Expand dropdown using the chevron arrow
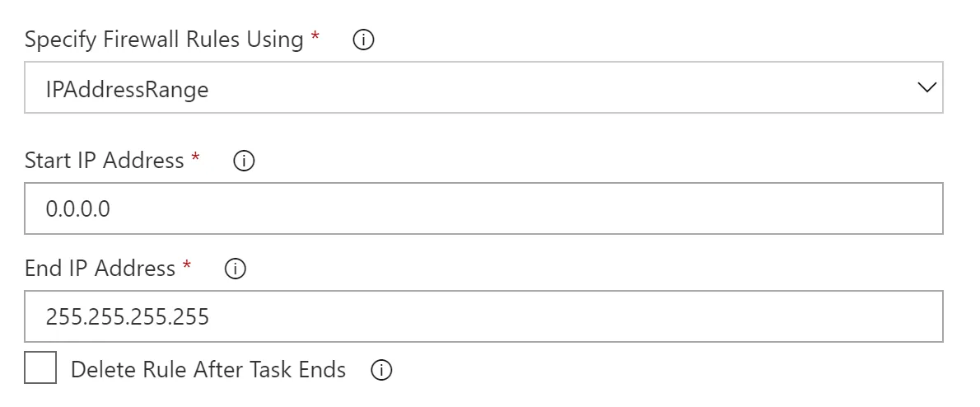 [926, 87]
